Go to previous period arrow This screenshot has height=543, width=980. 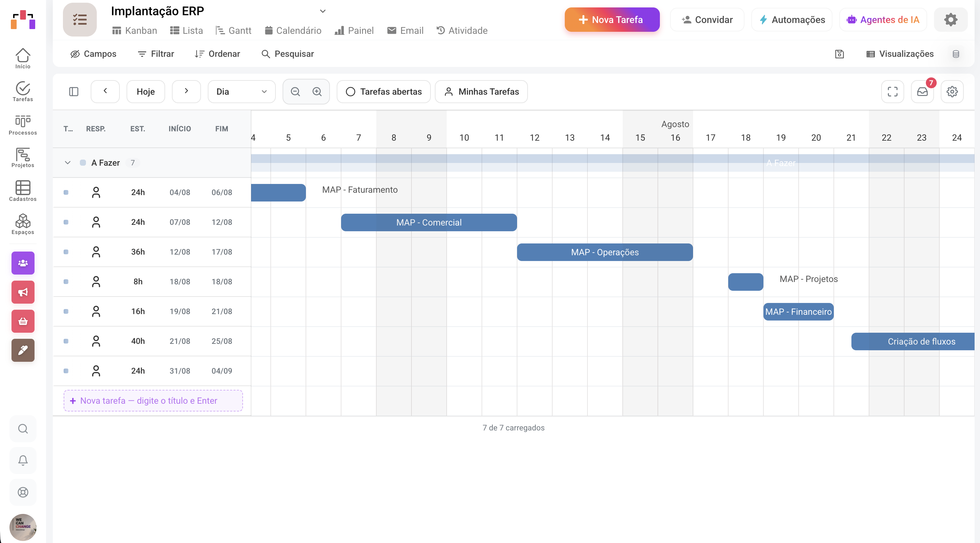pyautogui.click(x=105, y=92)
